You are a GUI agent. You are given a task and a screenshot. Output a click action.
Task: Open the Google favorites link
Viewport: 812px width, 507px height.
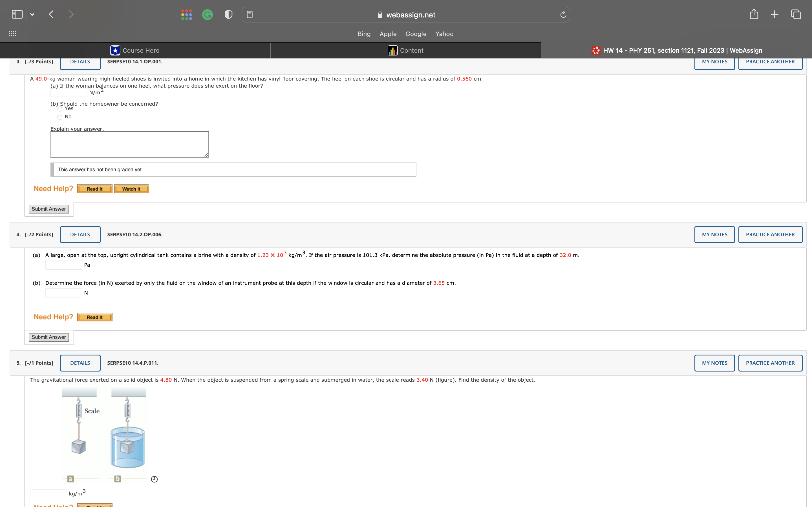[x=416, y=34]
